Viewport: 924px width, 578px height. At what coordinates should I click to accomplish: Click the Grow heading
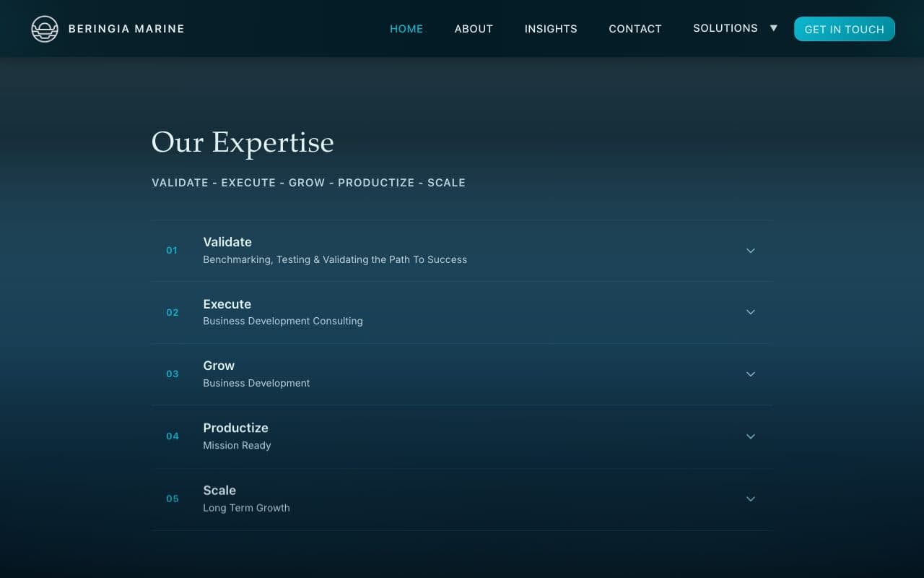[219, 366]
